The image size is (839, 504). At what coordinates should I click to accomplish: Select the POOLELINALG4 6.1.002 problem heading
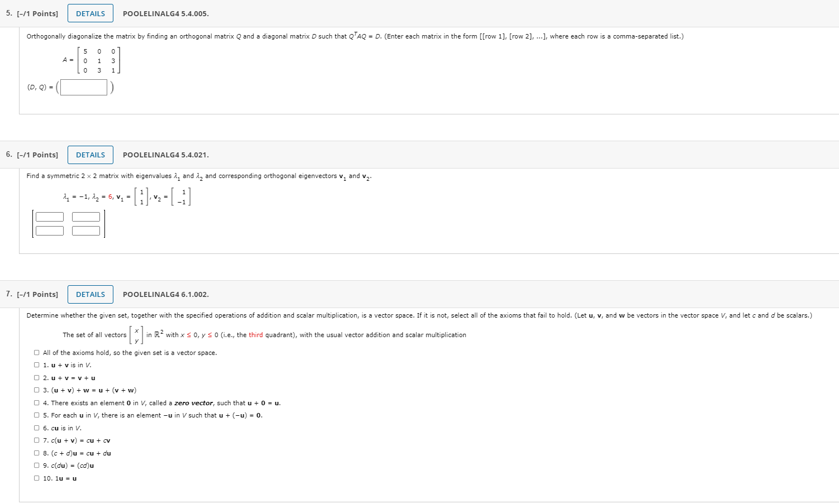click(165, 294)
